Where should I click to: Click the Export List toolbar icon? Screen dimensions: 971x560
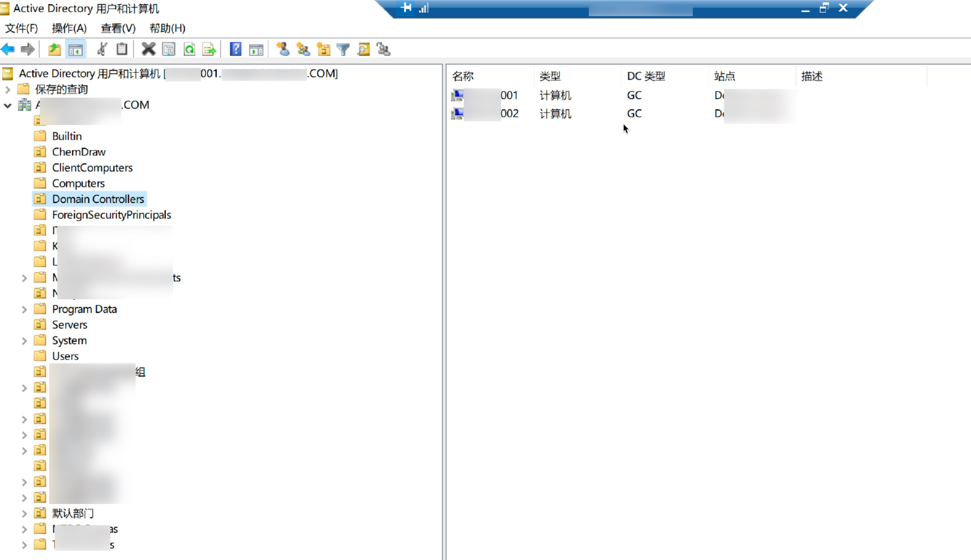[x=209, y=49]
